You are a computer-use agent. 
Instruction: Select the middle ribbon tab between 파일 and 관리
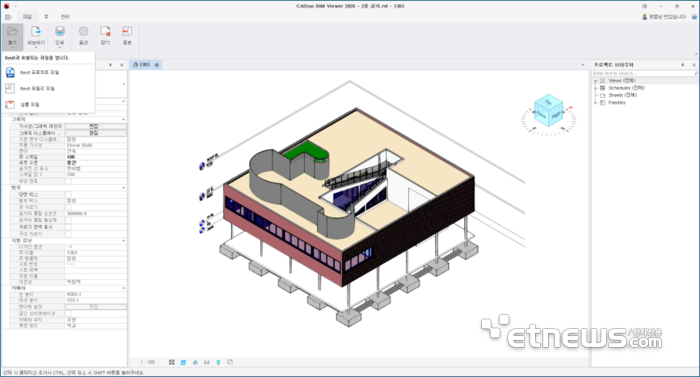click(46, 17)
